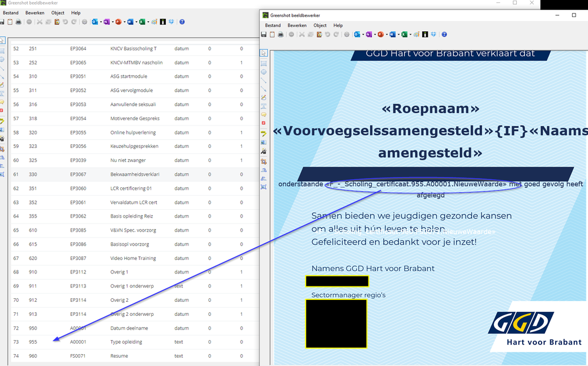Expand PowerPoint dropdown arrow in front window
This screenshot has height=366, width=588.
pos(387,35)
